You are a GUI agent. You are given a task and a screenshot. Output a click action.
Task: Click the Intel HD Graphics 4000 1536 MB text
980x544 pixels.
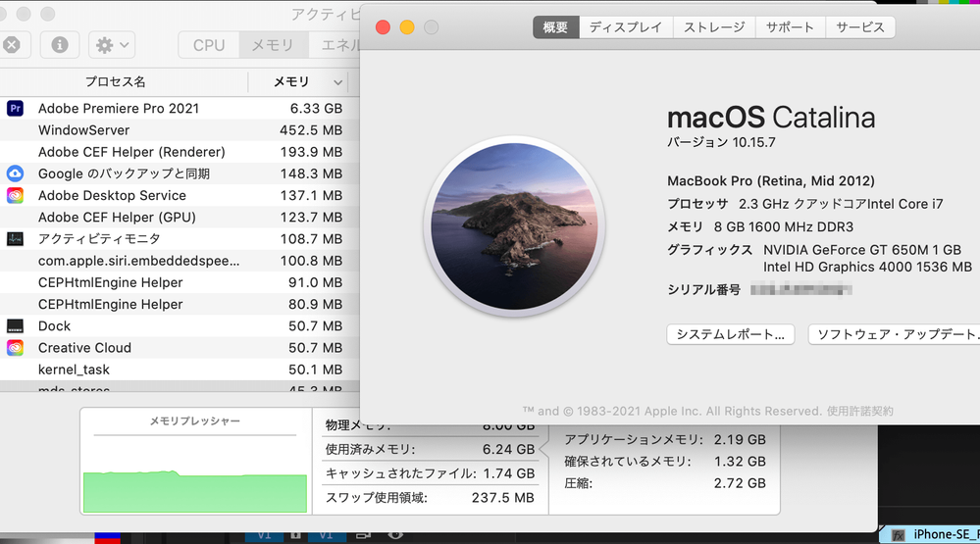point(867,267)
